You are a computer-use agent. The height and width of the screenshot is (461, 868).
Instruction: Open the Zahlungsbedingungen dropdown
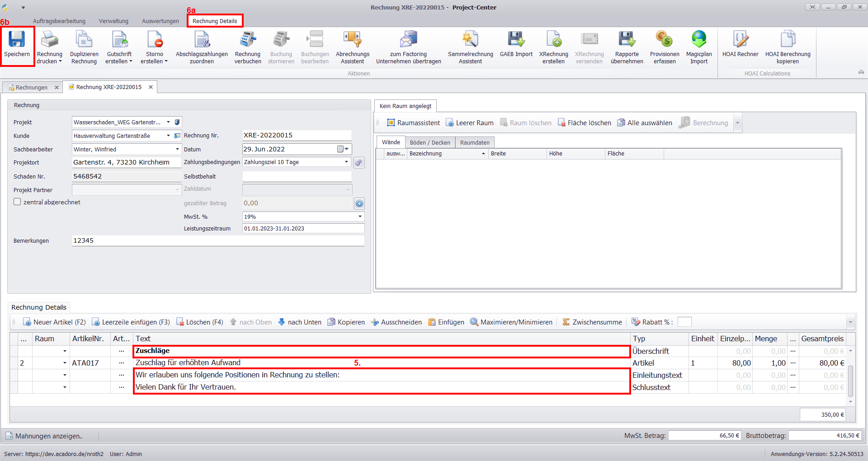346,162
